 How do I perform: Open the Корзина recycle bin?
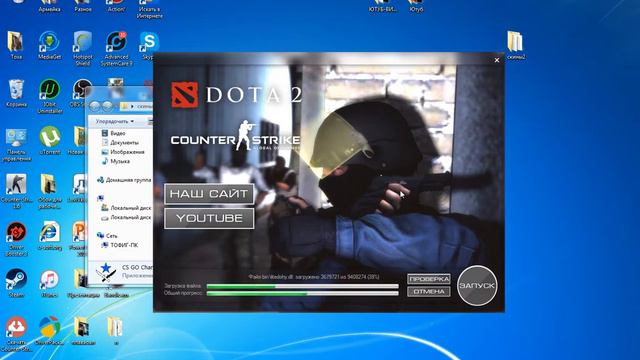click(x=16, y=93)
